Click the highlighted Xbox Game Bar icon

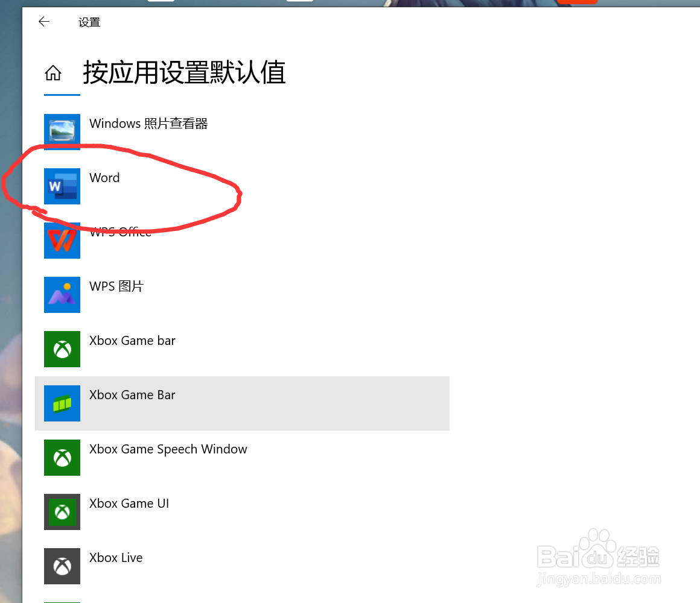pos(62,403)
